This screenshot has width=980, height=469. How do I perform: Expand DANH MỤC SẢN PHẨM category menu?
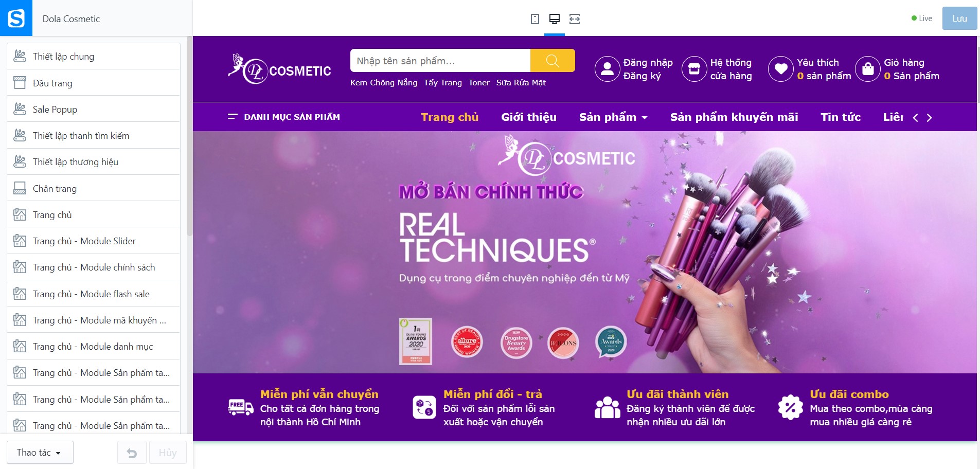(284, 117)
